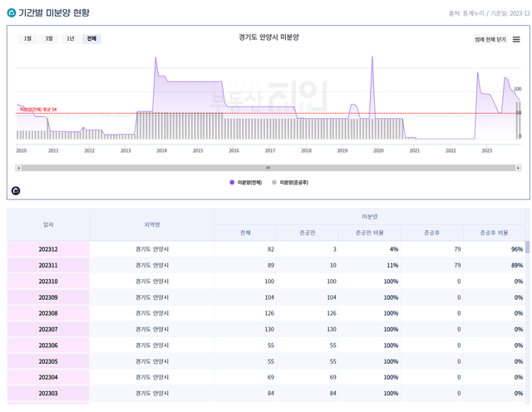The image size is (532, 412).
Task: Click the 지역명 column header
Action: click(x=151, y=224)
